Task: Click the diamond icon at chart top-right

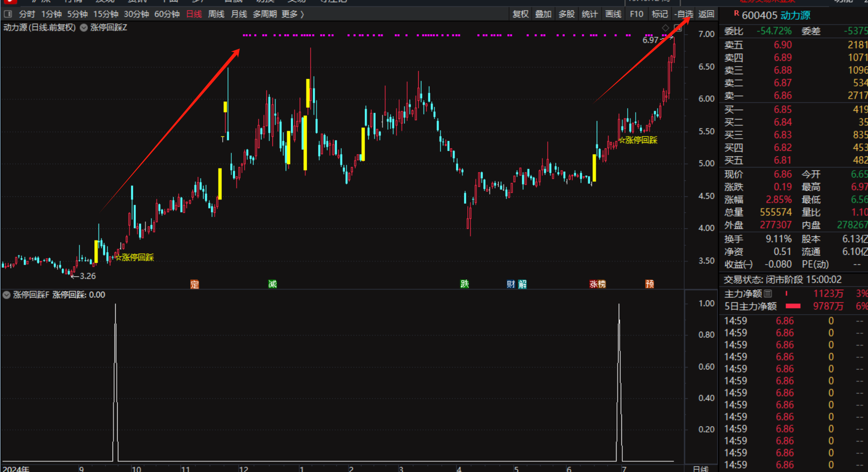Action: (x=666, y=28)
